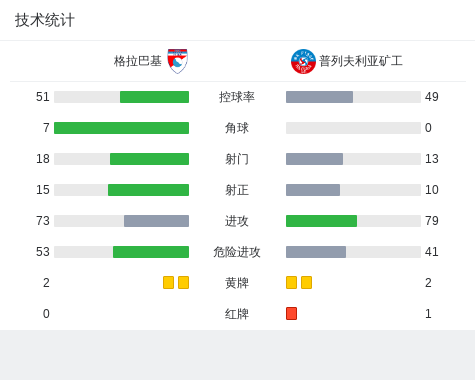Click the second yellow card icon on the home side
Viewport: 475px width, 380px height.
pos(183,282)
